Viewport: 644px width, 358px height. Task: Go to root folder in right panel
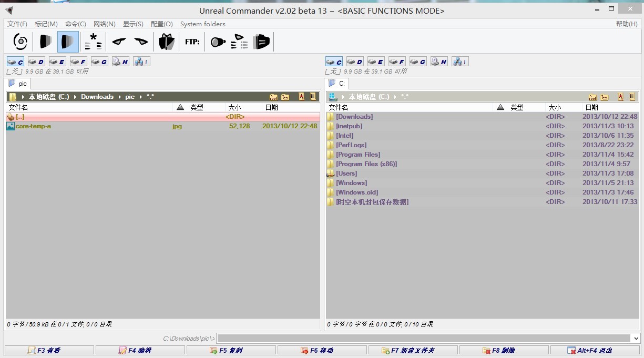click(x=592, y=97)
